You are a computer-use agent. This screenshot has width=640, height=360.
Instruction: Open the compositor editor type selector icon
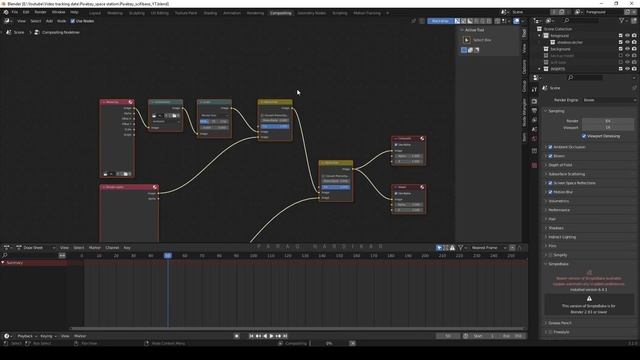7,21
